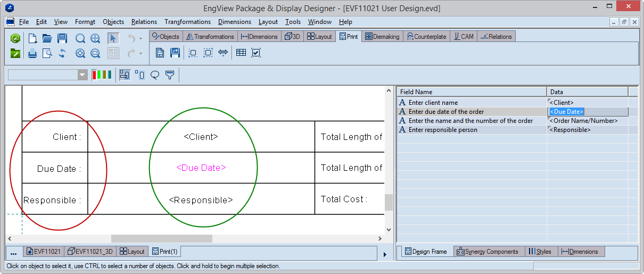Click the magnifier icon with rectangle
This screenshot has width=644, height=274.
pos(96,53)
